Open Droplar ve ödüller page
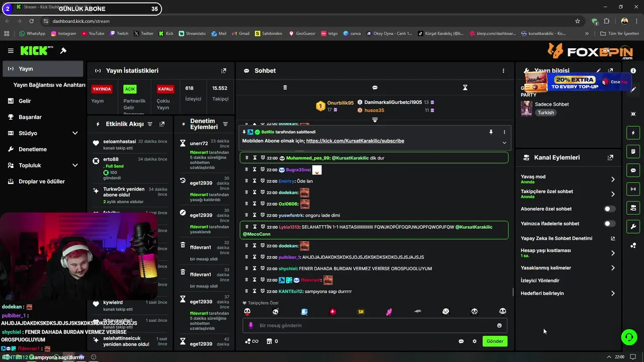 [36, 182]
